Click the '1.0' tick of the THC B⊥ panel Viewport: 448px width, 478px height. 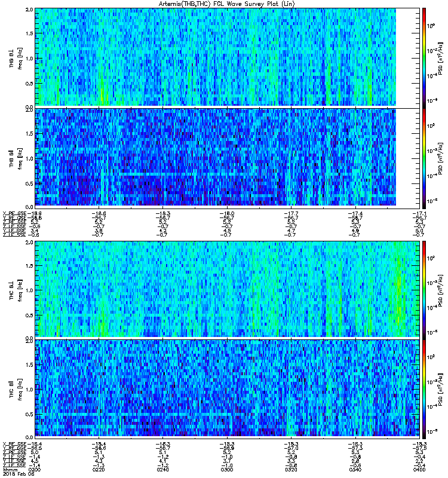[x=29, y=290]
